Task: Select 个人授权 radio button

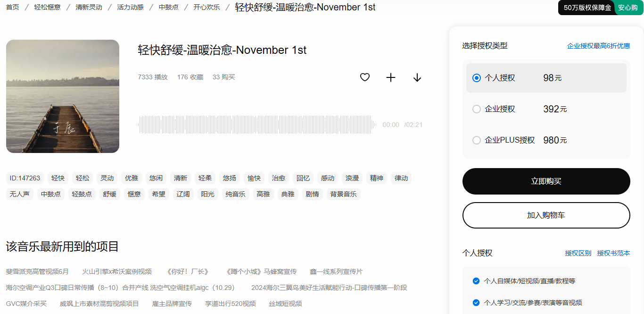Action: (x=477, y=78)
